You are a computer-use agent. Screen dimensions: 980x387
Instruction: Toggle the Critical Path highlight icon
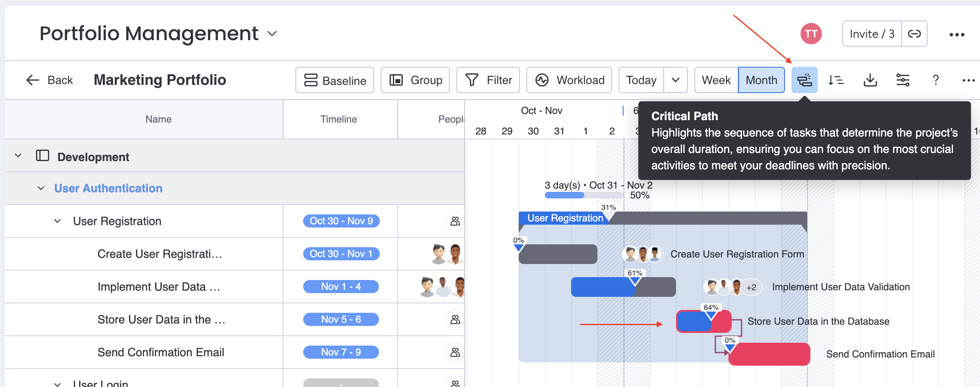point(804,80)
